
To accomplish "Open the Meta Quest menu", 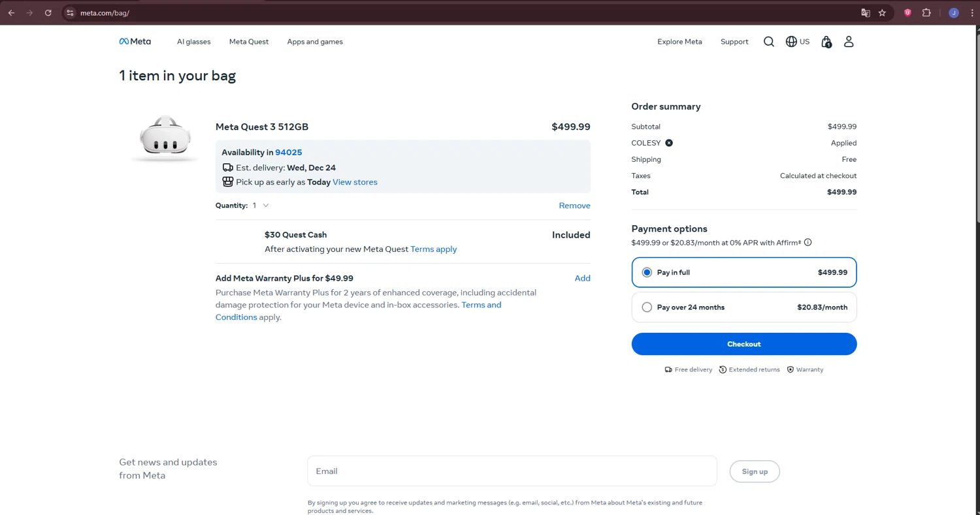I will (249, 42).
